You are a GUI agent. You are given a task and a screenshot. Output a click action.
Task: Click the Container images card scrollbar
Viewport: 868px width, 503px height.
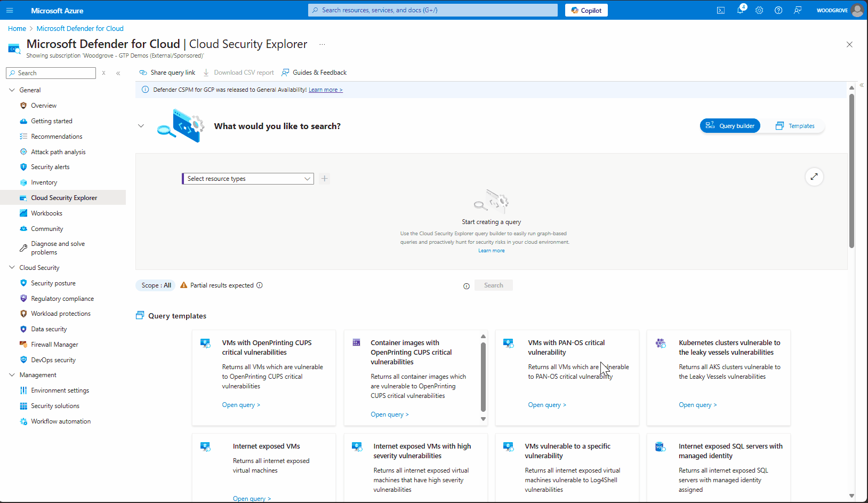coord(483,377)
